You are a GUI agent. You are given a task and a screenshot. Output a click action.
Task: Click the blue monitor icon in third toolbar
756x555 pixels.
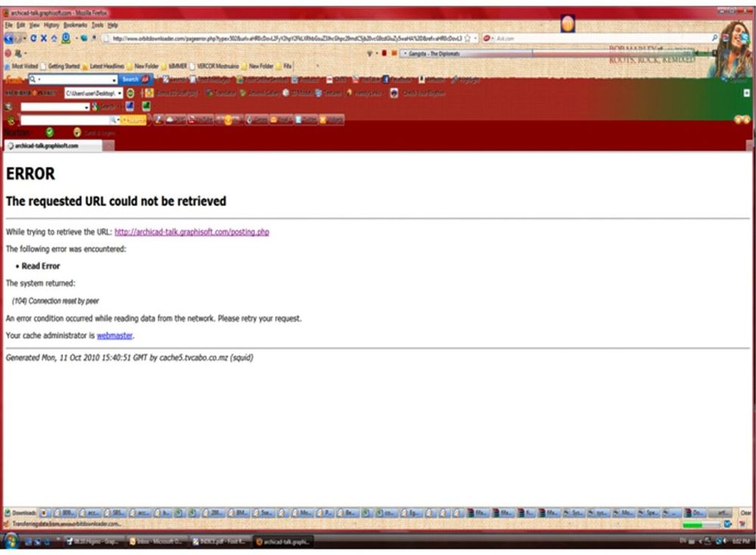click(129, 106)
